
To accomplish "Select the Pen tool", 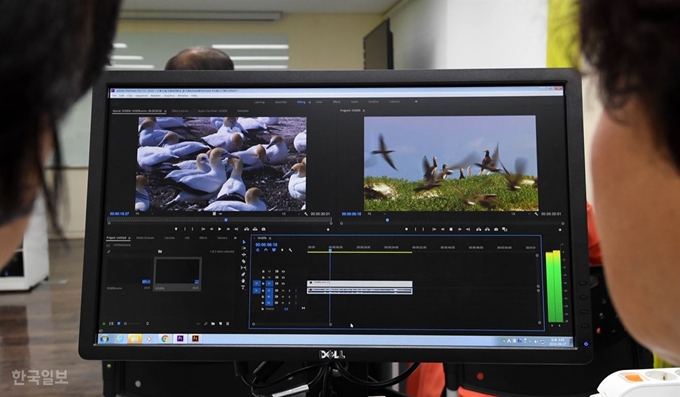I will tap(243, 274).
